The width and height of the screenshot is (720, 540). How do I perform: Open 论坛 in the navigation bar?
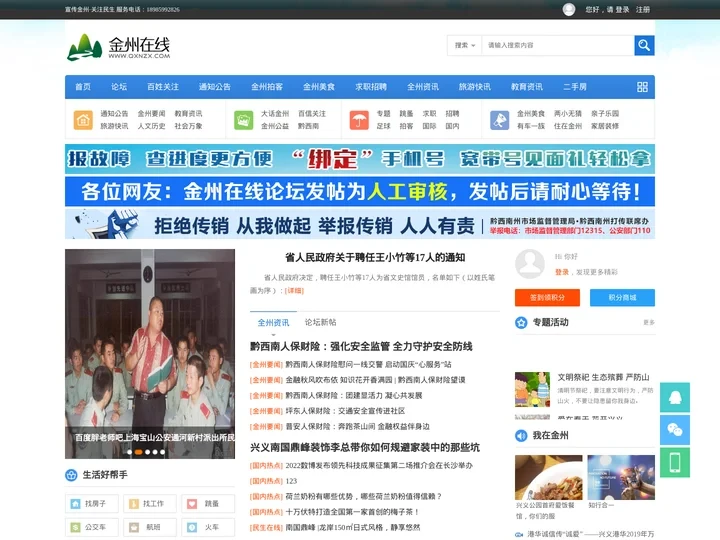pyautogui.click(x=119, y=87)
